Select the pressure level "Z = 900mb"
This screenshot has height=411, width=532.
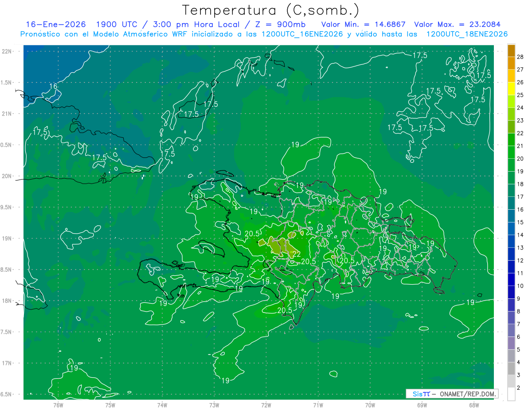281,24
